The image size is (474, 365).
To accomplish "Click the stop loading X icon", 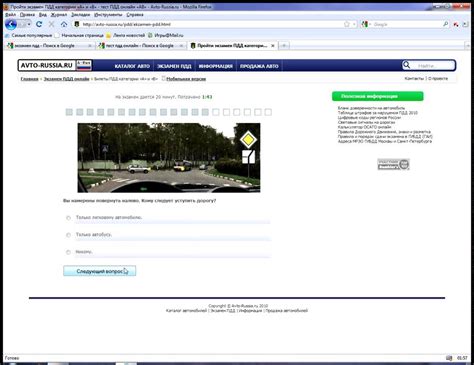I will point(51,24).
